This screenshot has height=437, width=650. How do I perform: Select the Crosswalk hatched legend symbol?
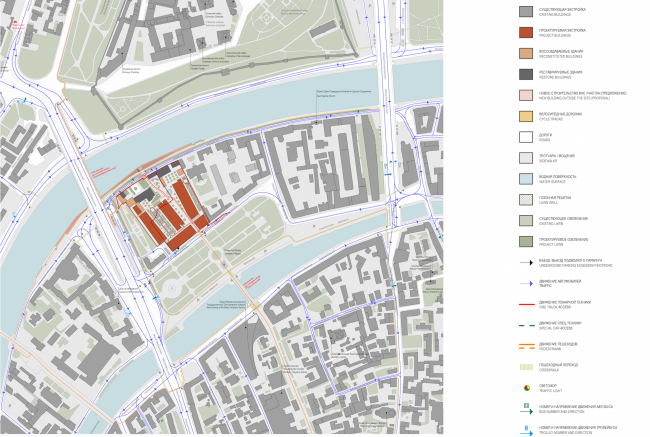[526, 367]
